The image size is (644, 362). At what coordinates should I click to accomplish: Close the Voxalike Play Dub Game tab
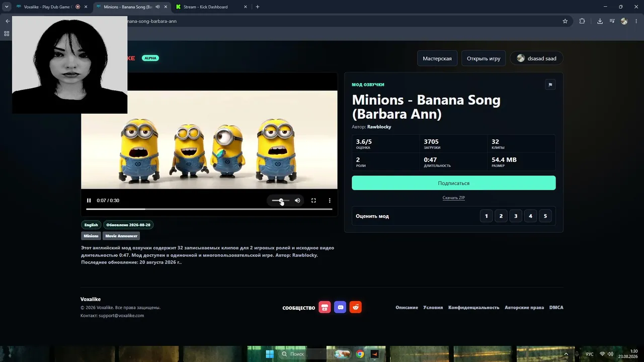pyautogui.click(x=86, y=7)
